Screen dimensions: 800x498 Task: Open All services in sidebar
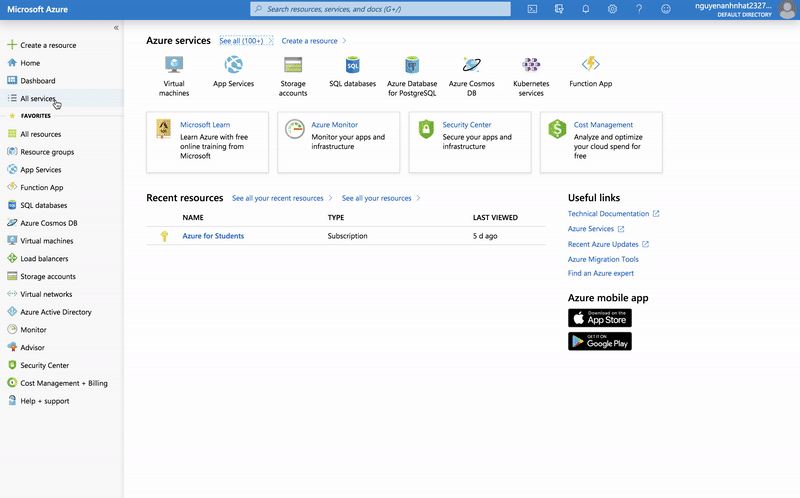click(62, 98)
